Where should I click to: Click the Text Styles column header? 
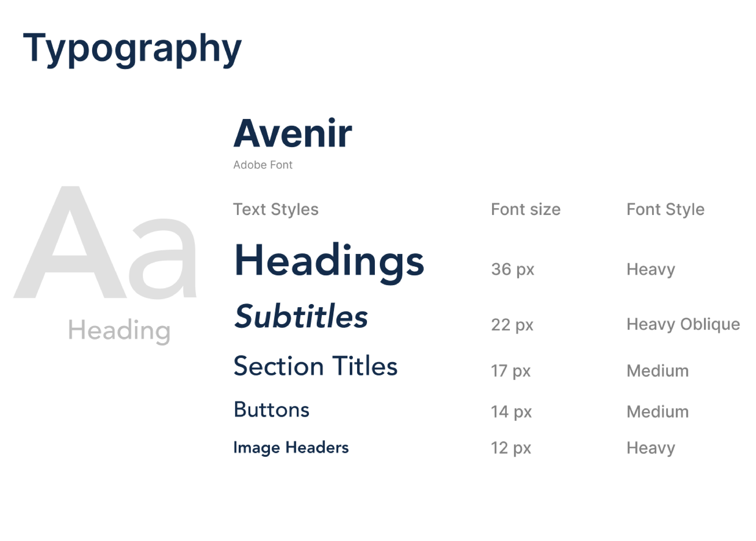tap(275, 209)
